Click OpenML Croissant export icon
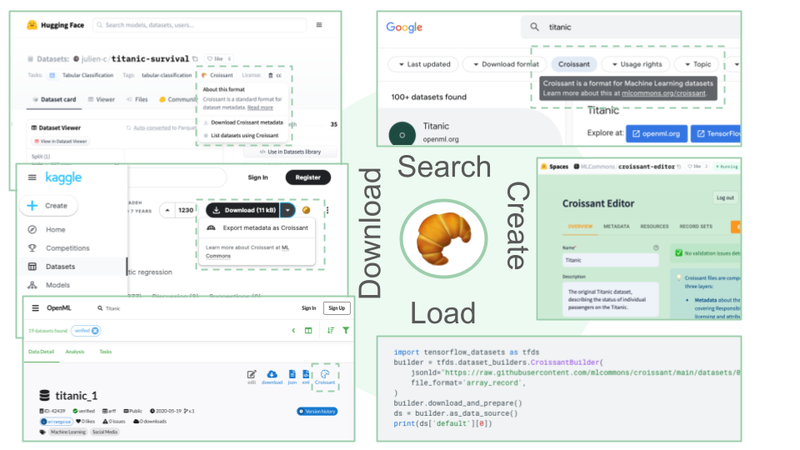800x450 pixels. (x=325, y=377)
